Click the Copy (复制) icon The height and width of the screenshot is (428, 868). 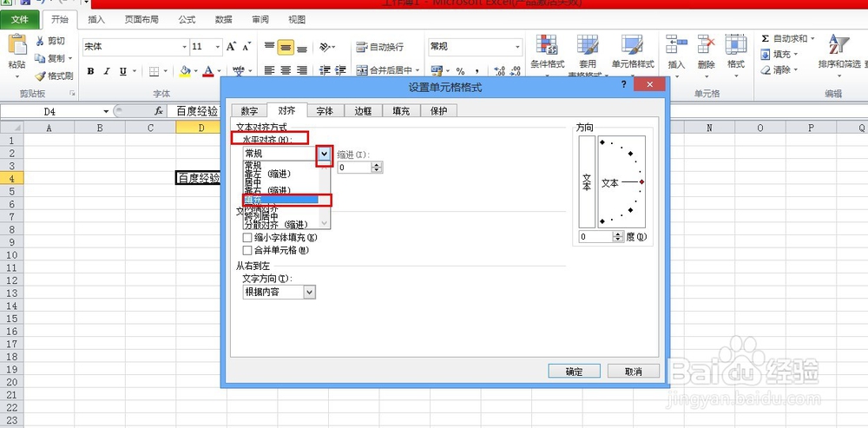click(x=40, y=58)
